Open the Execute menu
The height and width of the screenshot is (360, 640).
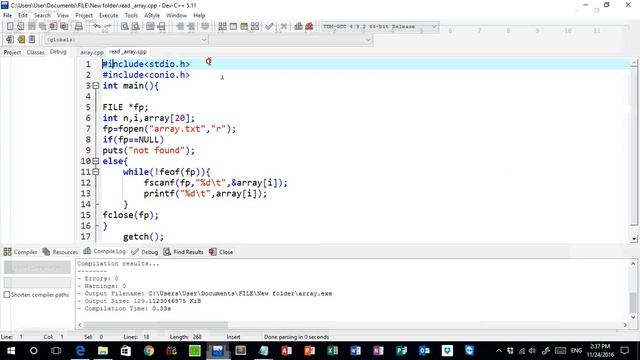pos(109,16)
